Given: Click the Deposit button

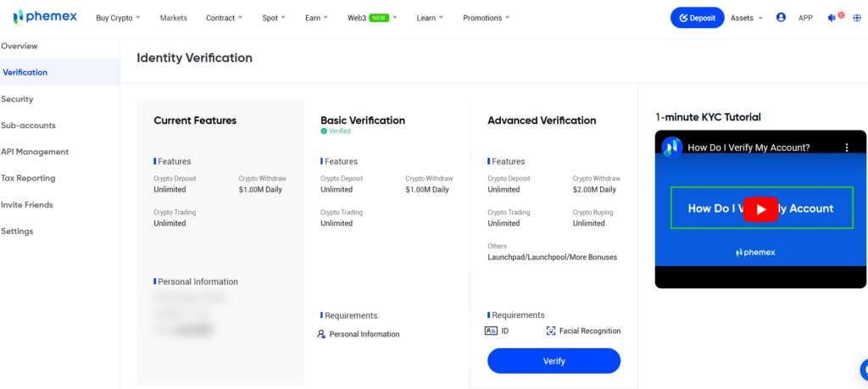Looking at the screenshot, I should (x=697, y=18).
